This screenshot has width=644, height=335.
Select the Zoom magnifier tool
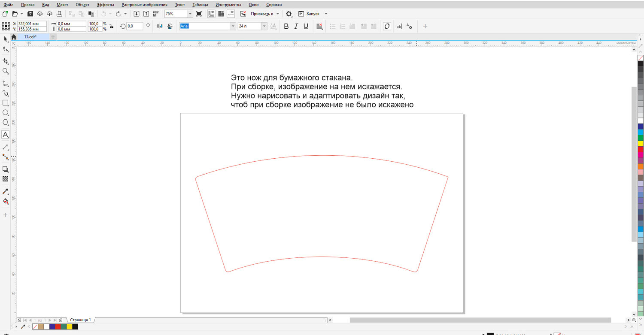point(6,71)
